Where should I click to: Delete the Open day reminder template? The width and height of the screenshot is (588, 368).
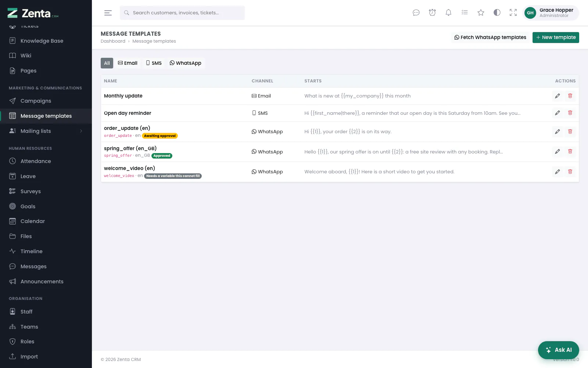pyautogui.click(x=570, y=113)
